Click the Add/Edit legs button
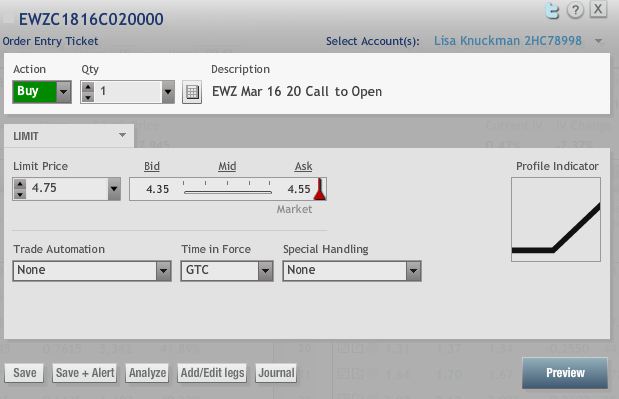Viewport: 619px width, 399px height. [x=212, y=373]
